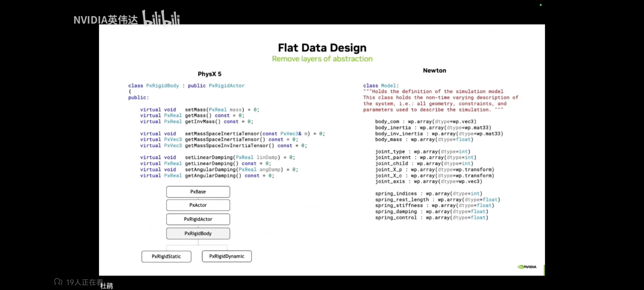Click the 杜鹃 username text
The image size is (644, 290).
click(106, 286)
